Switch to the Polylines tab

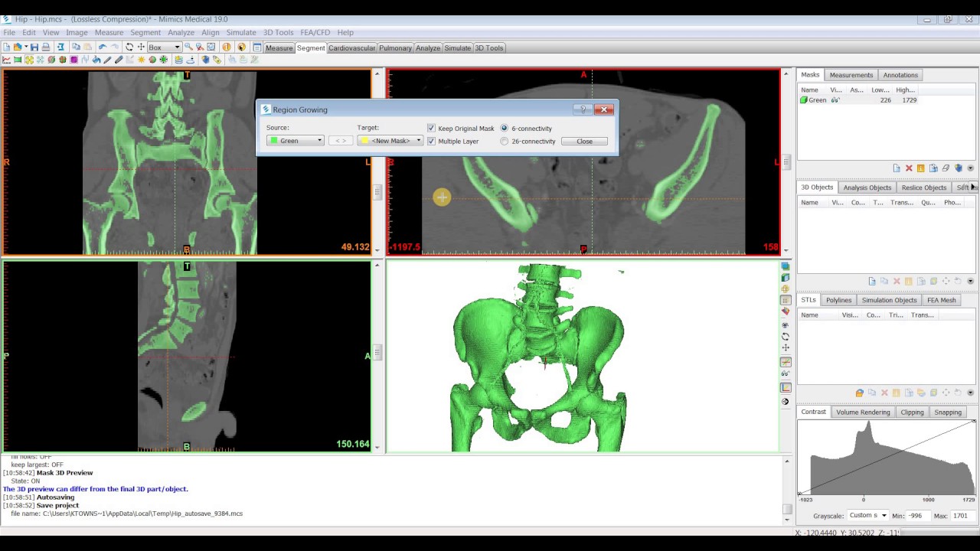pos(838,300)
